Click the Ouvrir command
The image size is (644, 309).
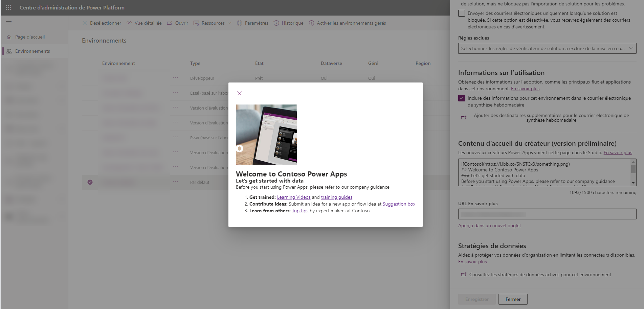point(178,23)
